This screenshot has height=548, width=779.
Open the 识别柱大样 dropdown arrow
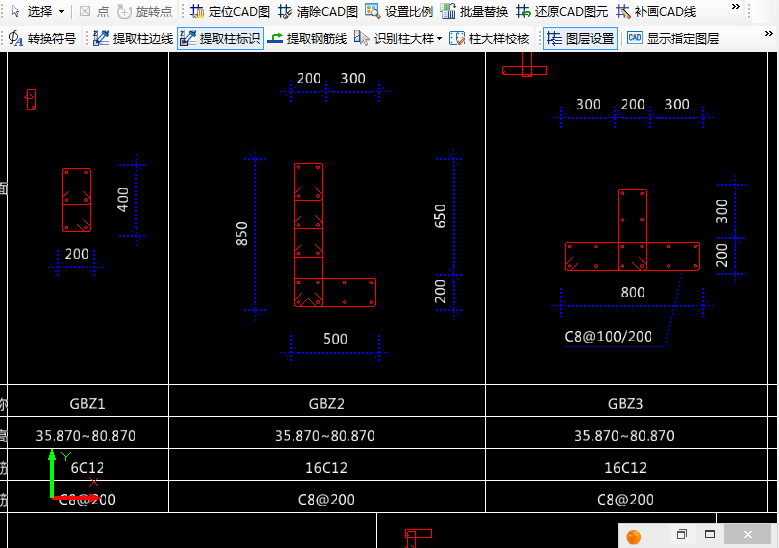point(439,39)
